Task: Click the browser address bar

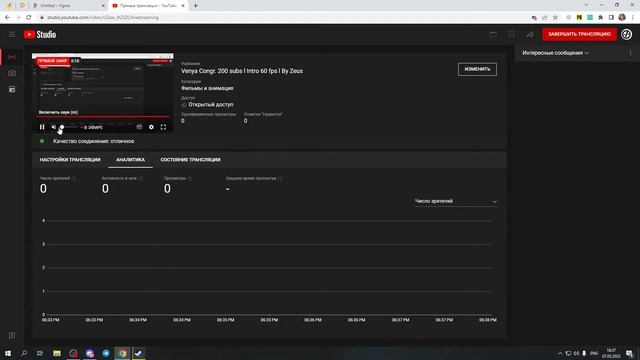Action: 282,18
